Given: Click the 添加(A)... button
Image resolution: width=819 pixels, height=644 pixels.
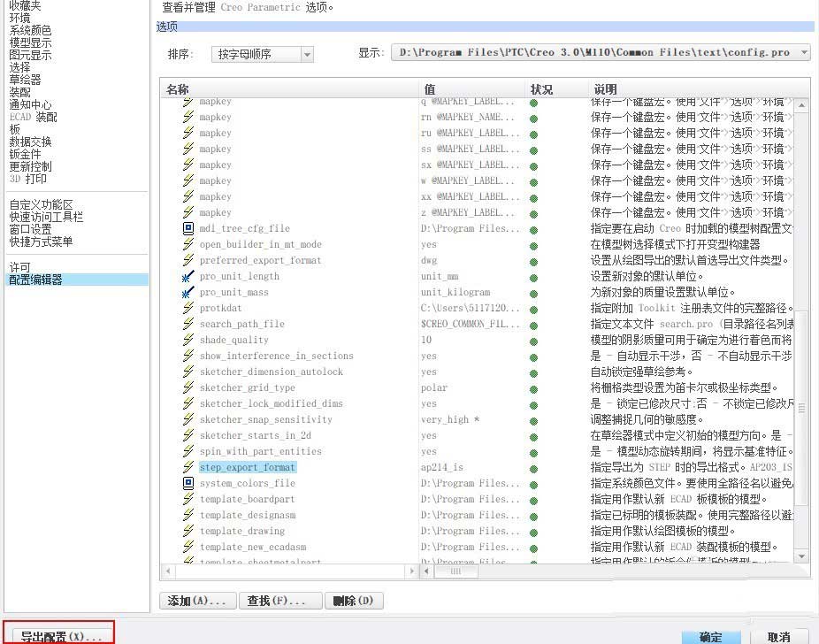Looking at the screenshot, I should [197, 601].
